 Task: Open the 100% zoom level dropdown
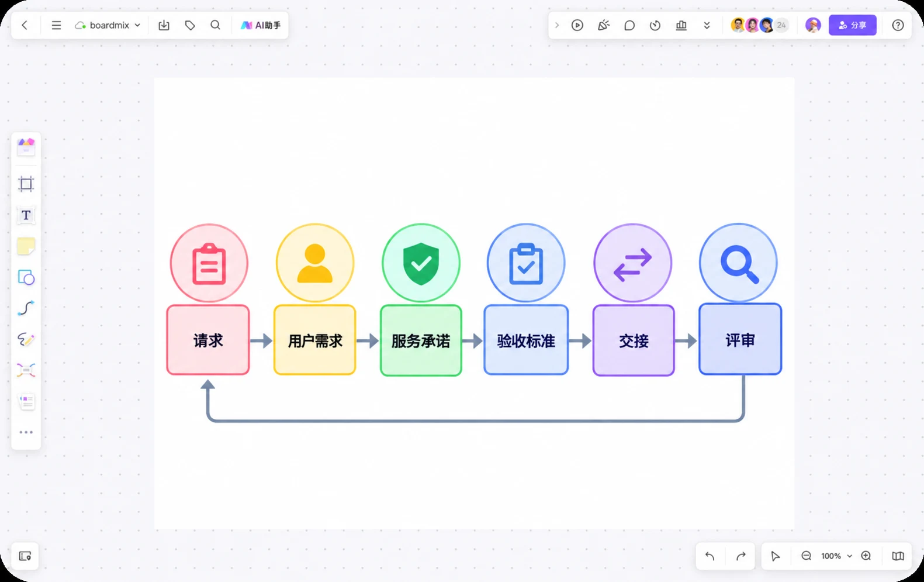pos(836,556)
